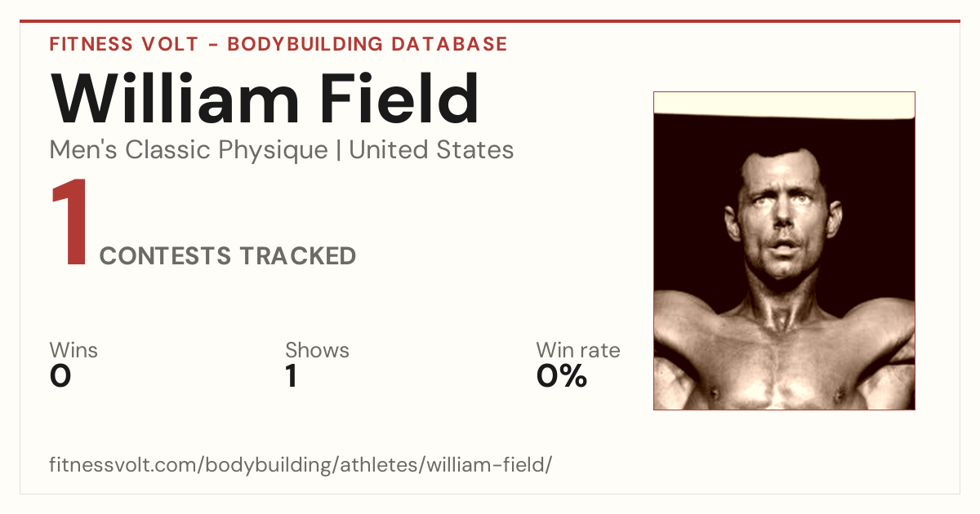
Task: Open the fitnessvolt.com athlete URL
Action: (301, 466)
